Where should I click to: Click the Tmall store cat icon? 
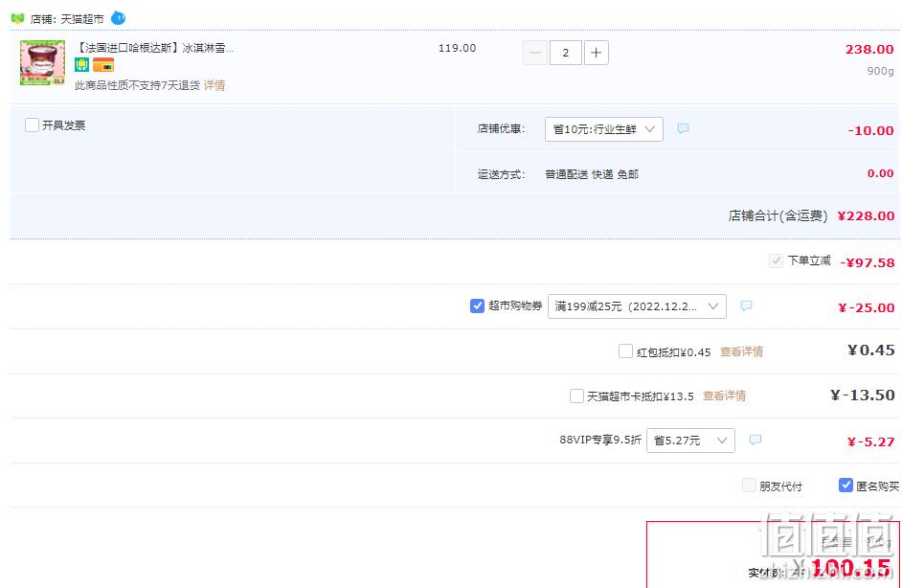17,18
